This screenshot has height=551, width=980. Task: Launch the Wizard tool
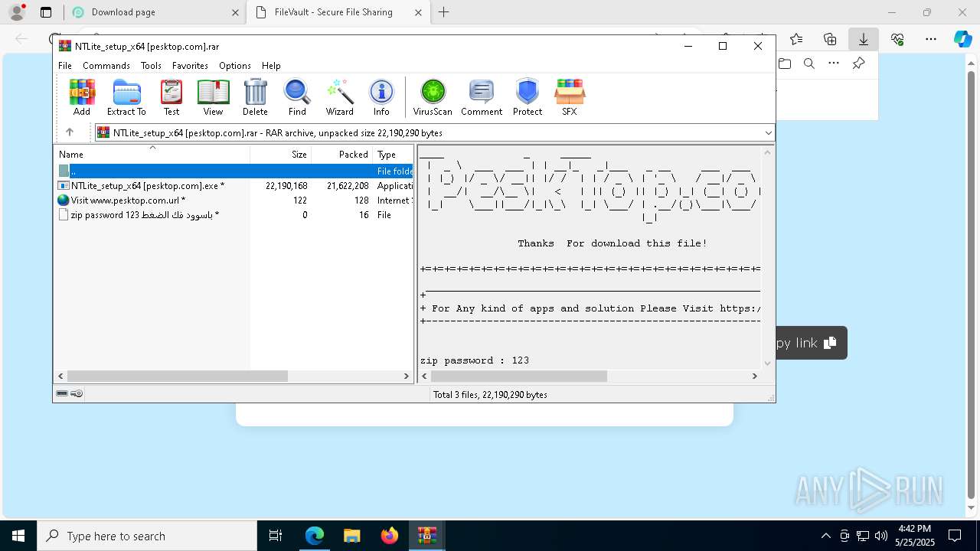click(x=340, y=97)
